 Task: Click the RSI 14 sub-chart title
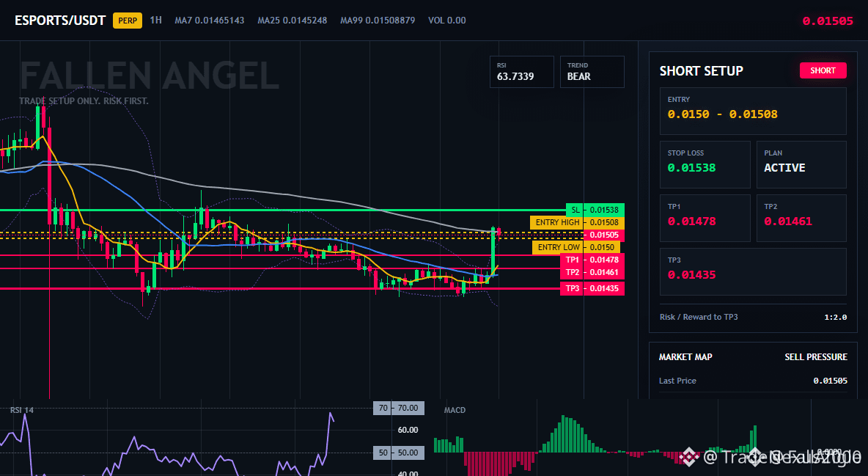pyautogui.click(x=21, y=410)
